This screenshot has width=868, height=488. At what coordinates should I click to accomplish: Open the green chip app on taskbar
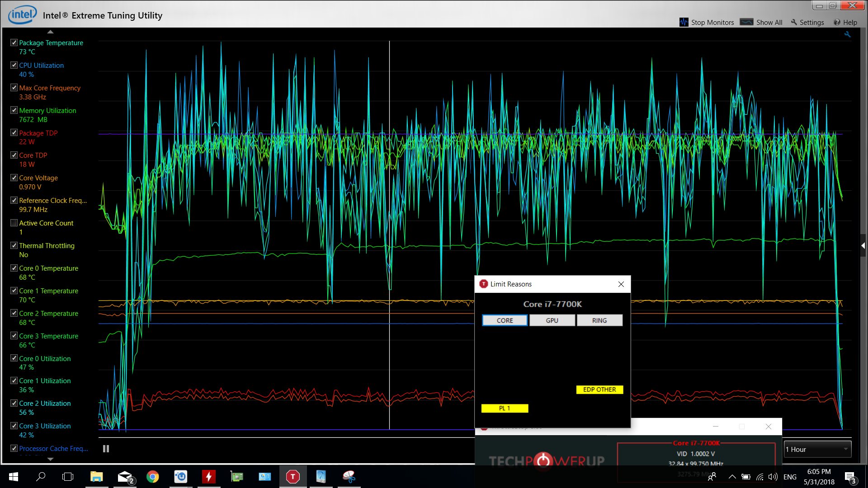point(237,477)
